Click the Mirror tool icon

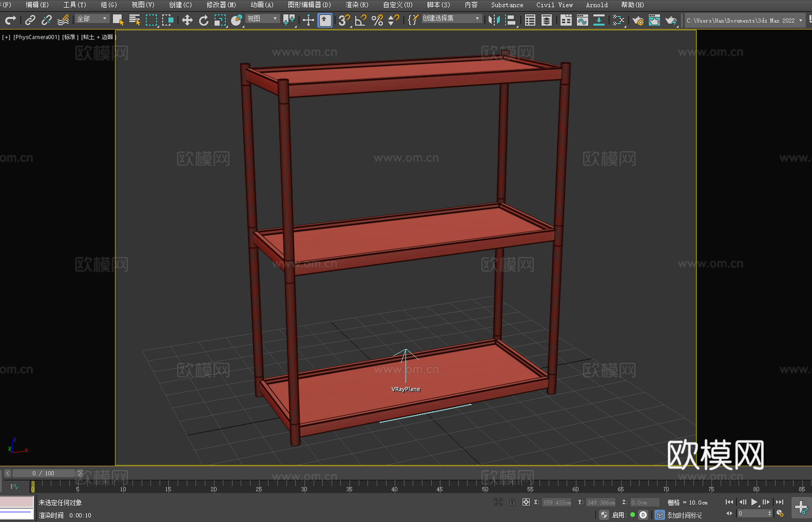494,20
